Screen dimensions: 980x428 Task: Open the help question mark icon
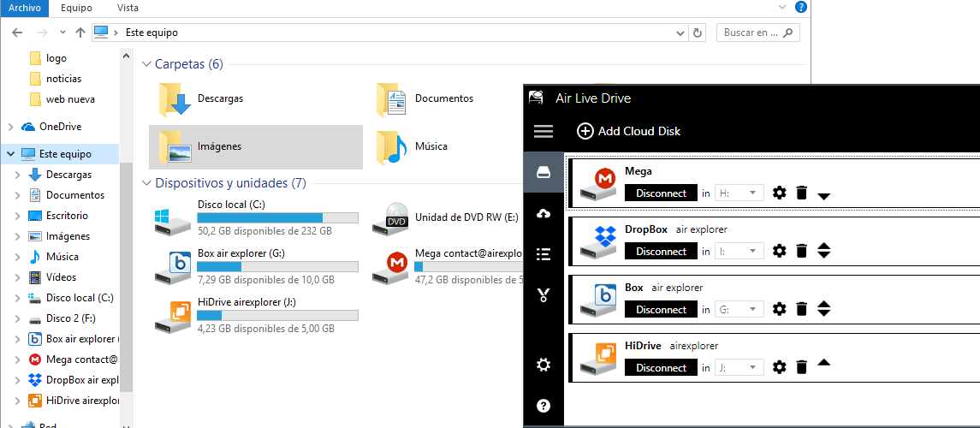[543, 406]
